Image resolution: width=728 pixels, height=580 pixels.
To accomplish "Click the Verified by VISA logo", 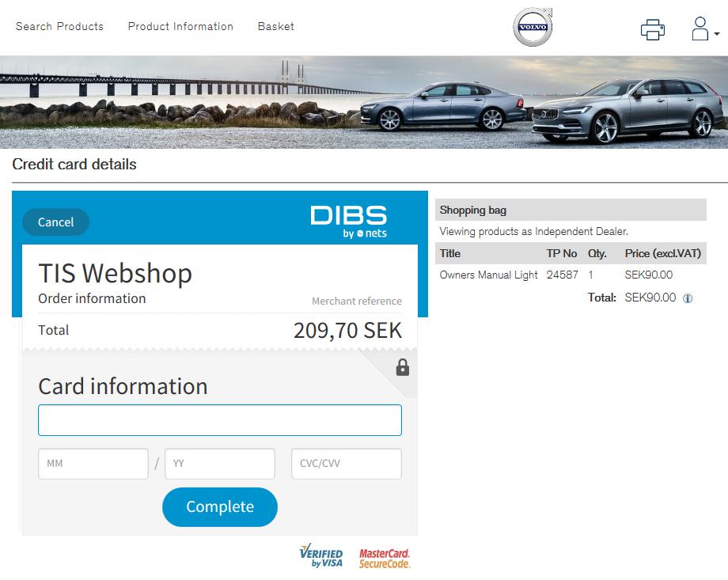I will point(321,555).
